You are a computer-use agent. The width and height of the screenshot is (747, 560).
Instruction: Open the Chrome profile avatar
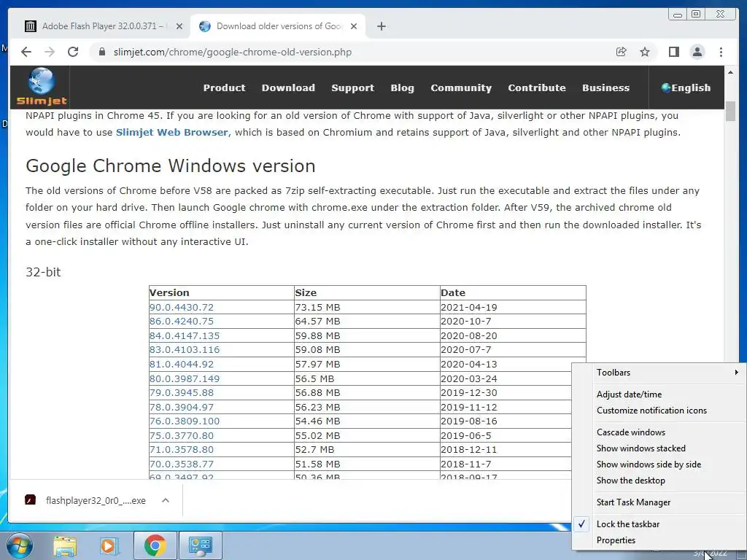(697, 52)
